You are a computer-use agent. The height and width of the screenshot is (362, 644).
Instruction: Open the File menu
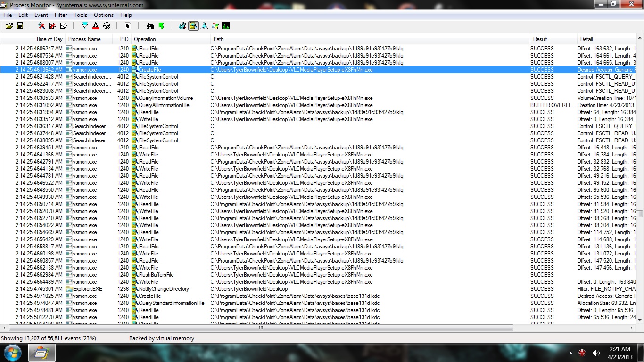(8, 15)
